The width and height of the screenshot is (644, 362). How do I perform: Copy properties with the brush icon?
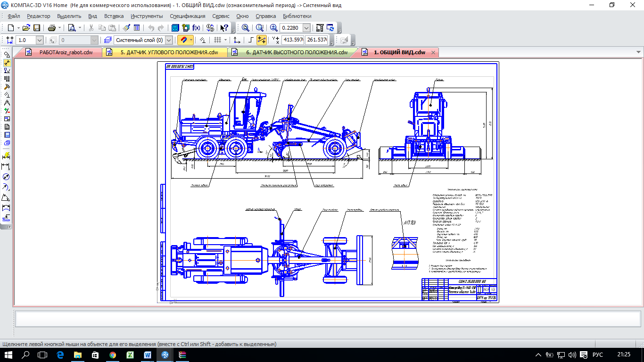pyautogui.click(x=126, y=28)
